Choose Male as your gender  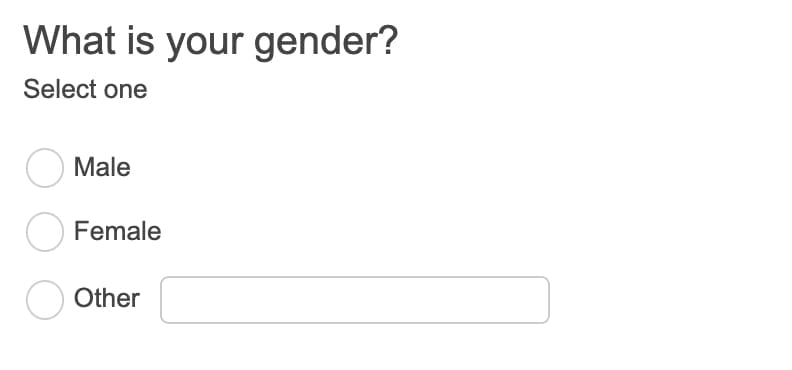(x=44, y=168)
